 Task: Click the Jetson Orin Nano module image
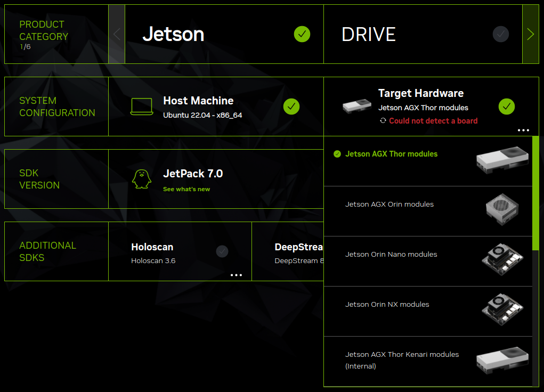pyautogui.click(x=503, y=260)
